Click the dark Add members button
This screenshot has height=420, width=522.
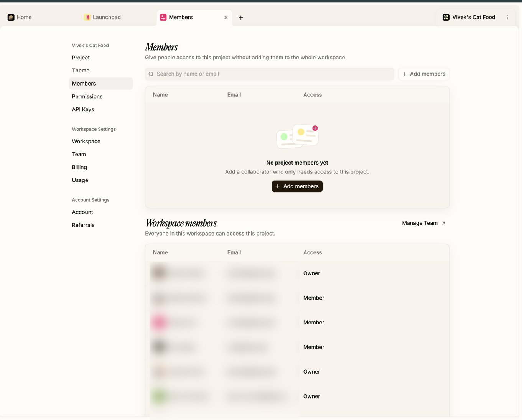(297, 186)
